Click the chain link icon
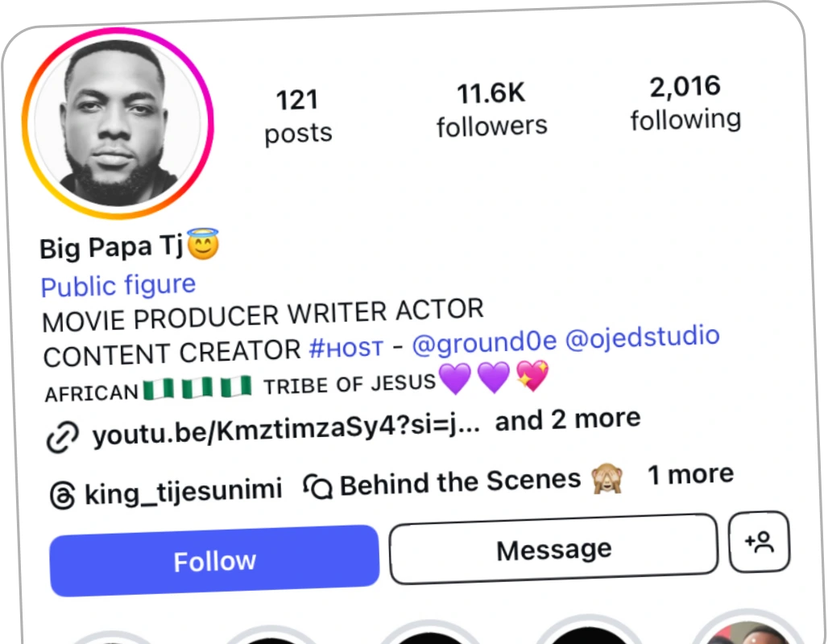Viewport: 828px width, 644px height. [x=62, y=438]
